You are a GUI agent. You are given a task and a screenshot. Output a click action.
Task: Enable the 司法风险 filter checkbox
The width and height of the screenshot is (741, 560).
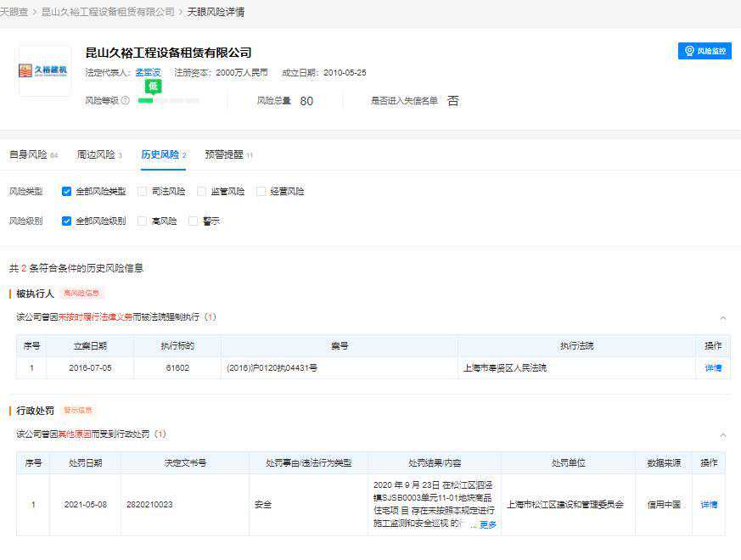click(x=143, y=192)
